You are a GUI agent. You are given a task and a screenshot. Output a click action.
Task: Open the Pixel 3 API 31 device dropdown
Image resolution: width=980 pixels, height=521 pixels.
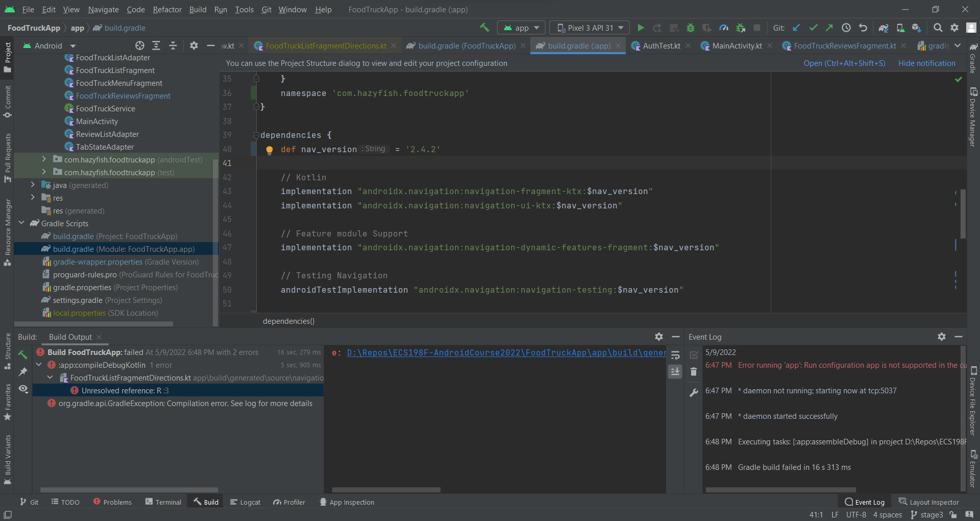590,28
